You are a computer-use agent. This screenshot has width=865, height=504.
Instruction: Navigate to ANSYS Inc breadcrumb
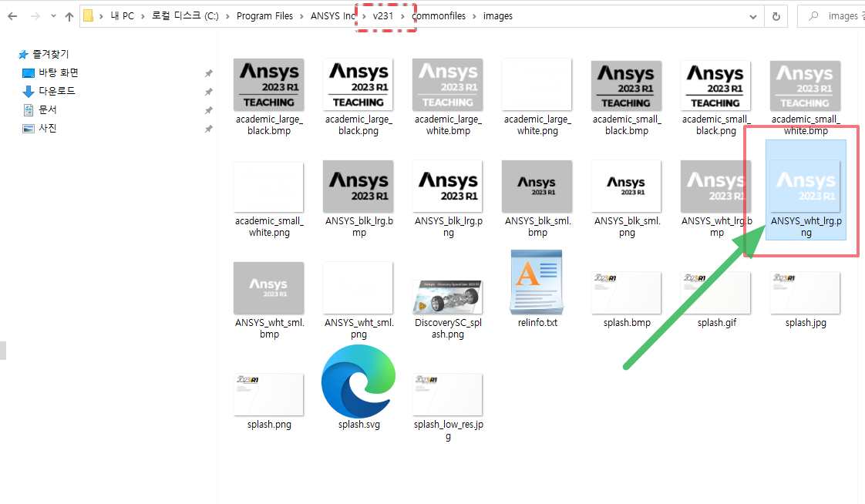[x=332, y=16]
